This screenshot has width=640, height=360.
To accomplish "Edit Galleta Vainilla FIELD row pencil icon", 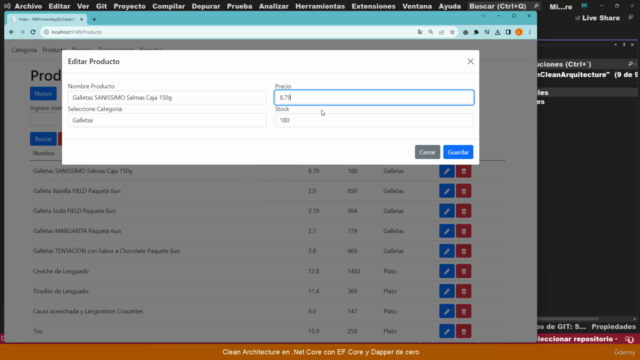I will click(x=447, y=191).
